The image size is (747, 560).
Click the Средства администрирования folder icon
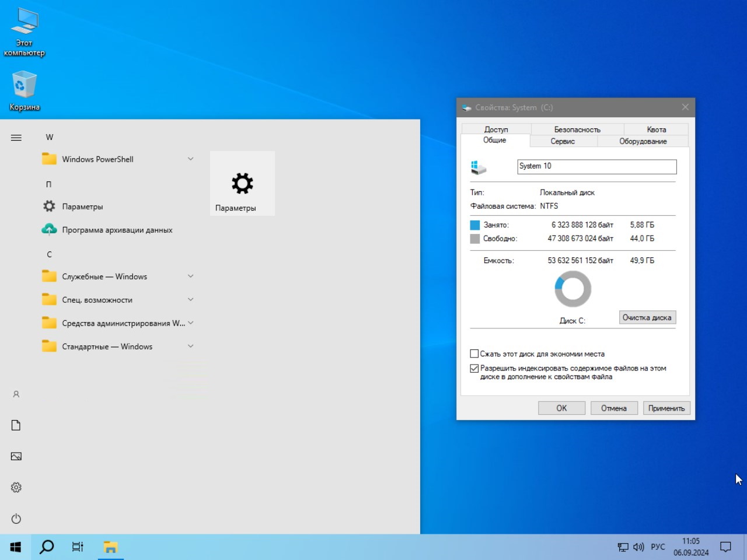pyautogui.click(x=50, y=323)
